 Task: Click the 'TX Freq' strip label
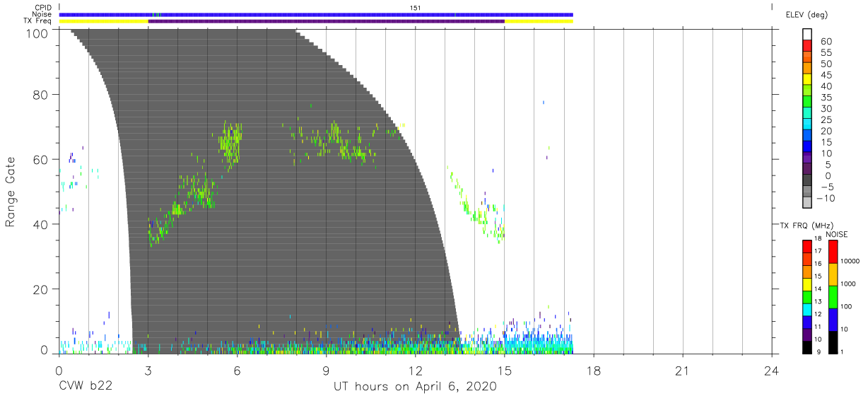pyautogui.click(x=37, y=21)
